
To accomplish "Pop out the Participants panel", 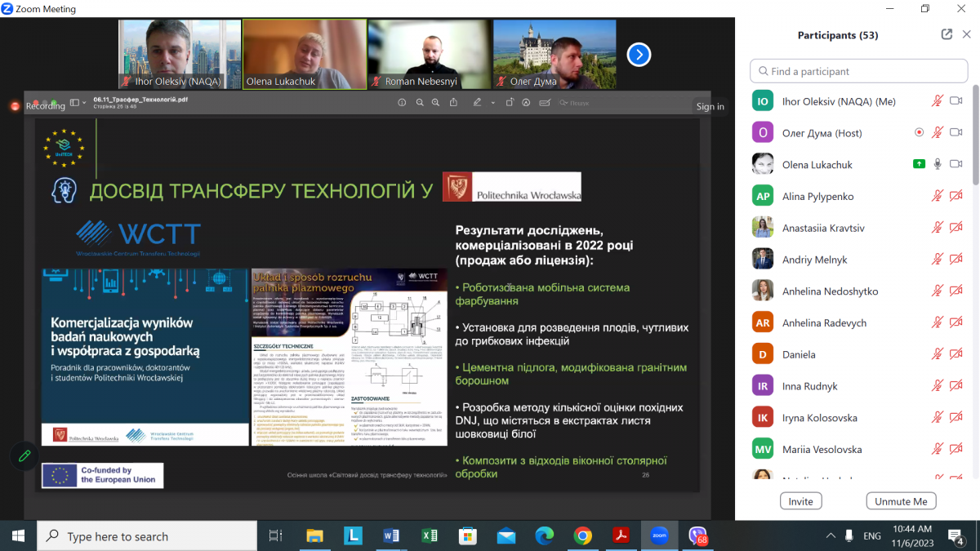I will pos(947,34).
